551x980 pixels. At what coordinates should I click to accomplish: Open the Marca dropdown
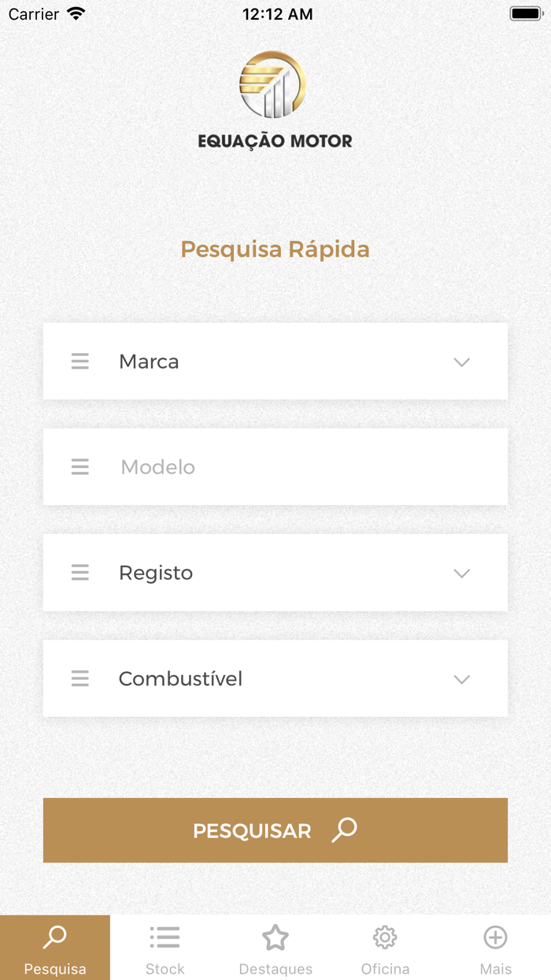click(461, 362)
